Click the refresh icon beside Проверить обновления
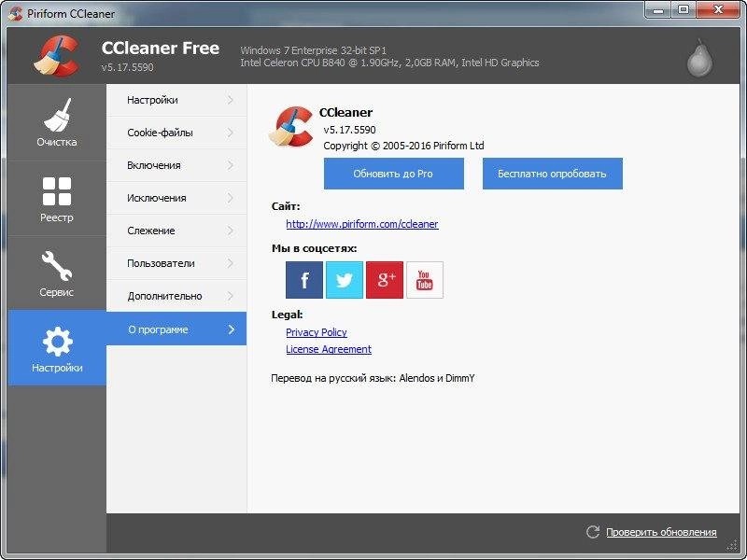Image resolution: width=747 pixels, height=560 pixels. tap(593, 532)
